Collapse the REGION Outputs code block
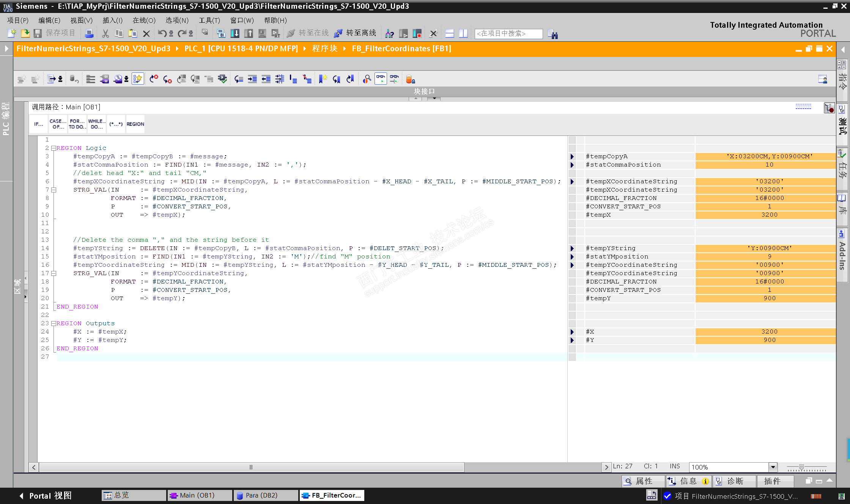 pos(54,323)
